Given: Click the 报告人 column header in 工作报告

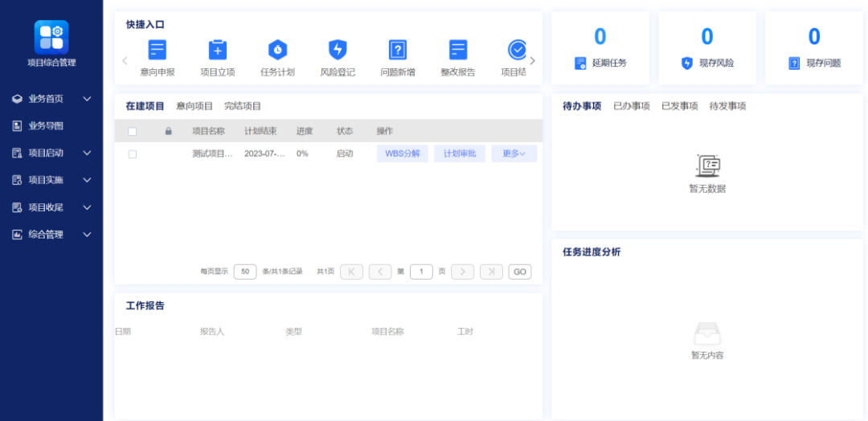Looking at the screenshot, I should pos(212,332).
